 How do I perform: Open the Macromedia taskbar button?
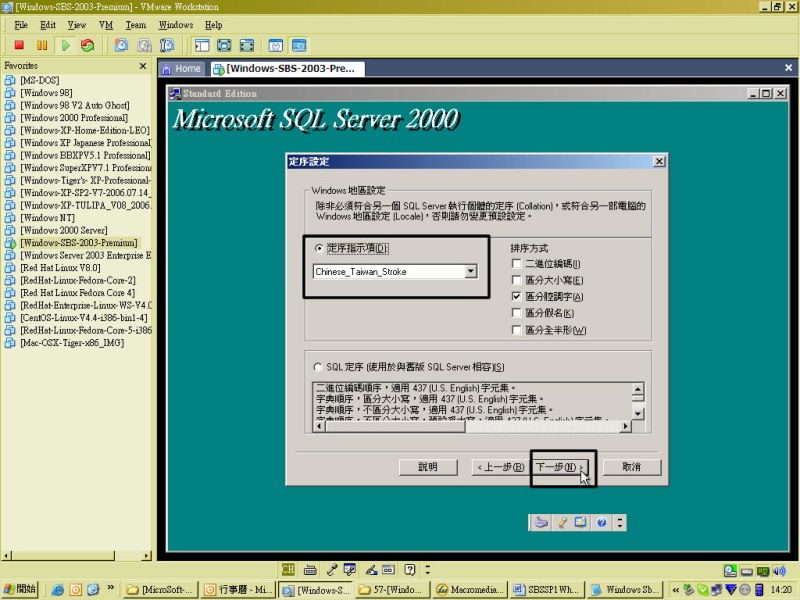(x=472, y=590)
